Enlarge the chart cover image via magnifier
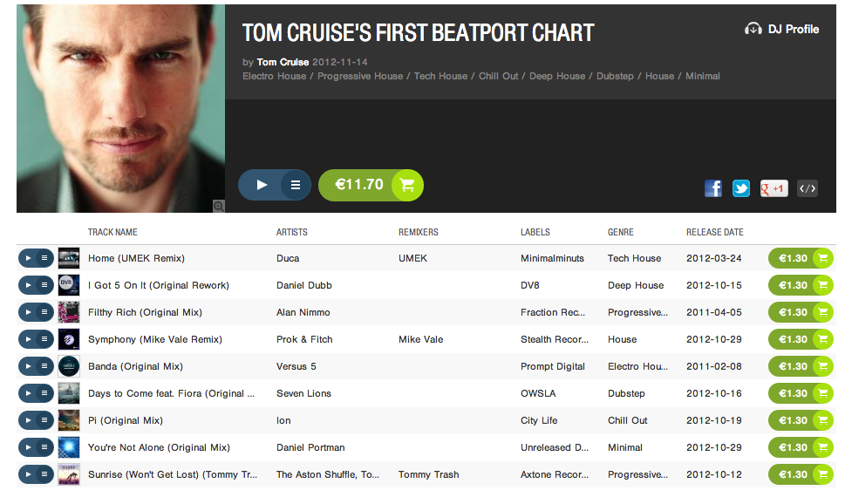Image resolution: width=852 pixels, height=504 pixels. click(x=218, y=206)
